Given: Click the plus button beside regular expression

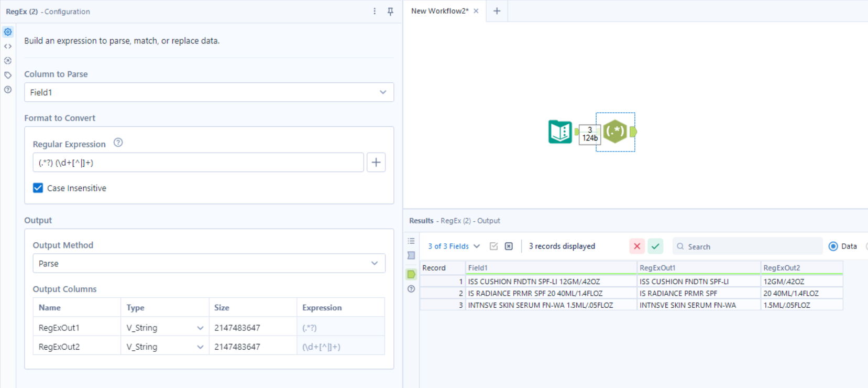Looking at the screenshot, I should 376,163.
